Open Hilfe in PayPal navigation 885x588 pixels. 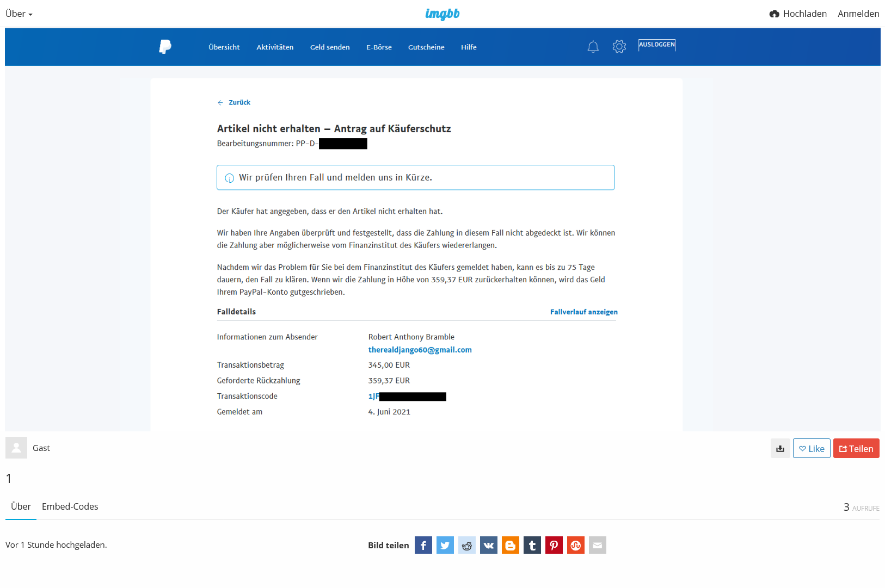click(x=469, y=47)
